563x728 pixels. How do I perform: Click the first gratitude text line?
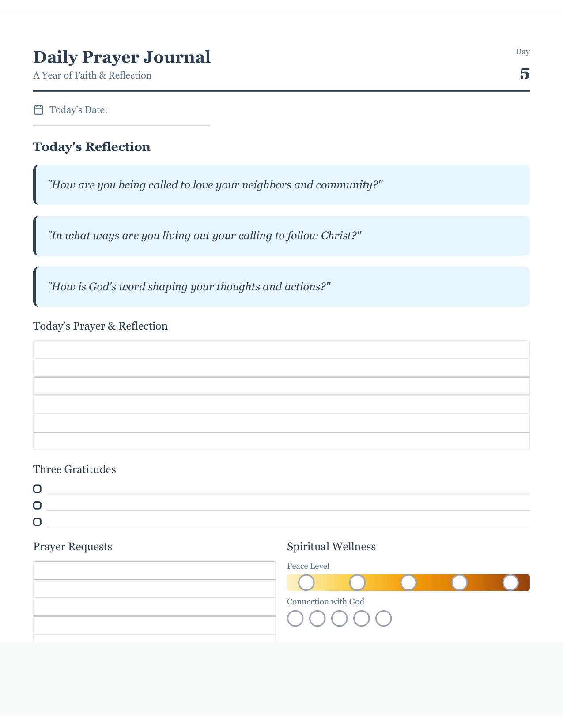[288, 489]
